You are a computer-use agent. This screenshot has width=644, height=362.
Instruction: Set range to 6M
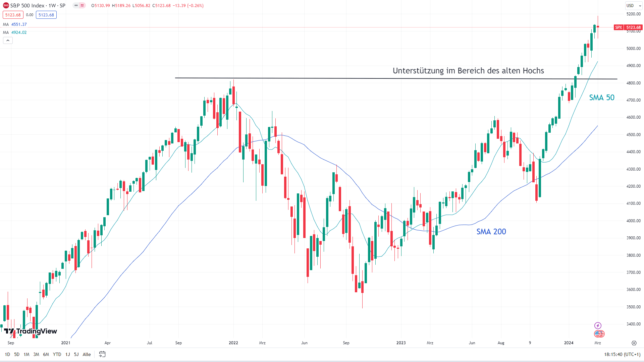click(x=46, y=354)
